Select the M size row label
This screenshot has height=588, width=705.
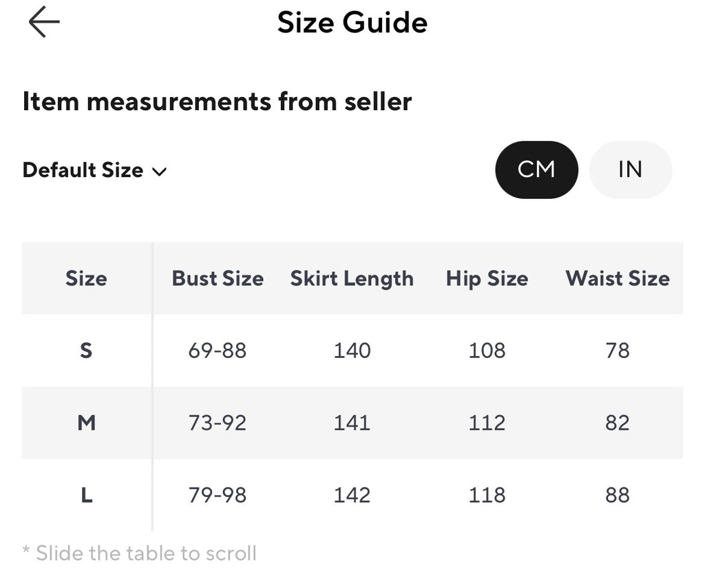click(x=86, y=423)
